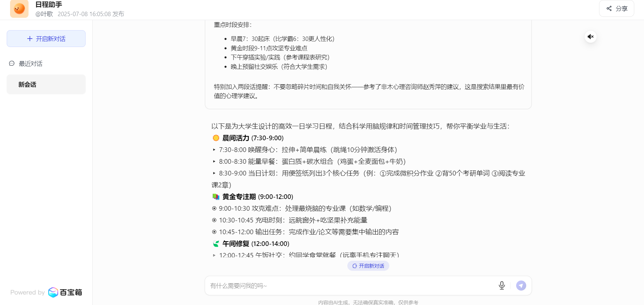Screen dimensions: 644x305
Task: Click the Powered by text
Action: pos(28,292)
